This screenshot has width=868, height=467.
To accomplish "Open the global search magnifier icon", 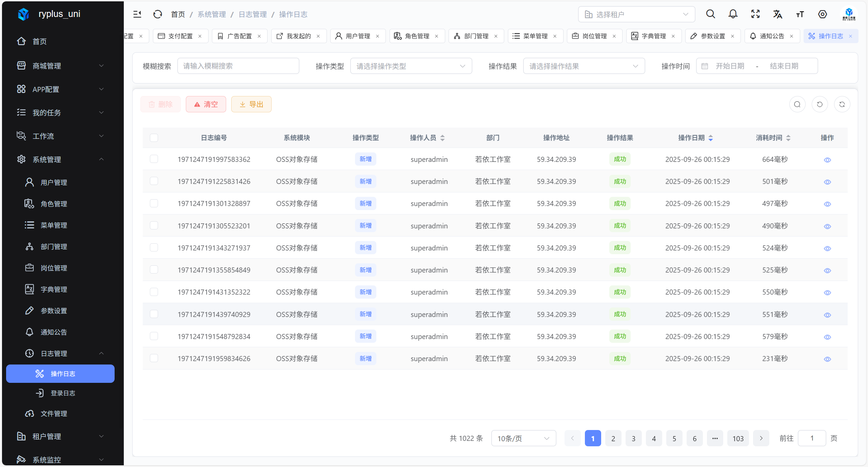I will point(710,14).
